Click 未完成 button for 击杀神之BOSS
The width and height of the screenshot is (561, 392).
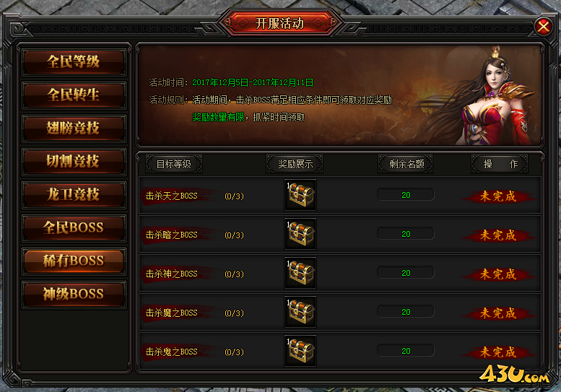coord(498,274)
